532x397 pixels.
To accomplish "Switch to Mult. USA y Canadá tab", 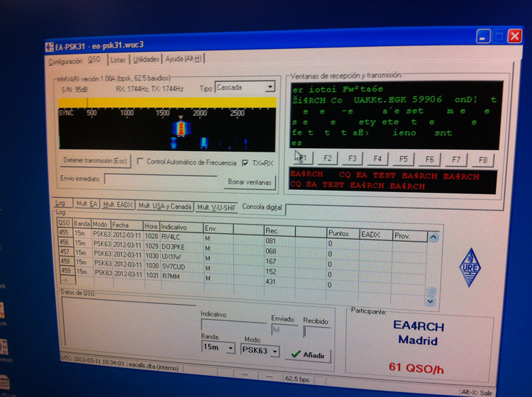I will pyautogui.click(x=165, y=206).
